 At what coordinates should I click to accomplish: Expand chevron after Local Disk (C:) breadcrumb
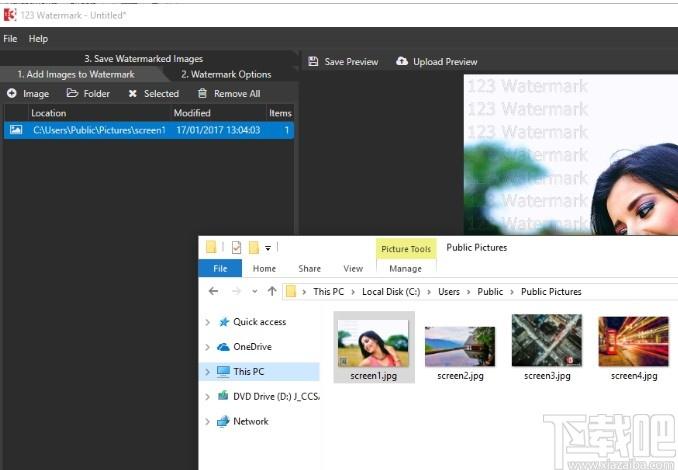429,292
